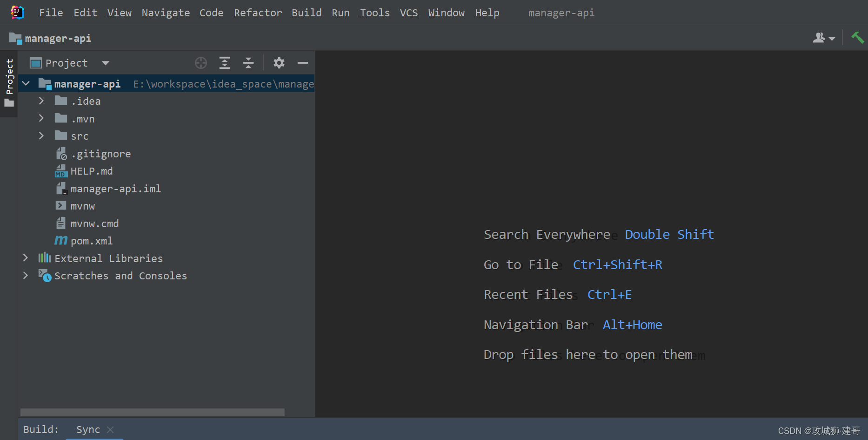The image size is (868, 440).
Task: Click the External Libraries icon
Action: 45,257
